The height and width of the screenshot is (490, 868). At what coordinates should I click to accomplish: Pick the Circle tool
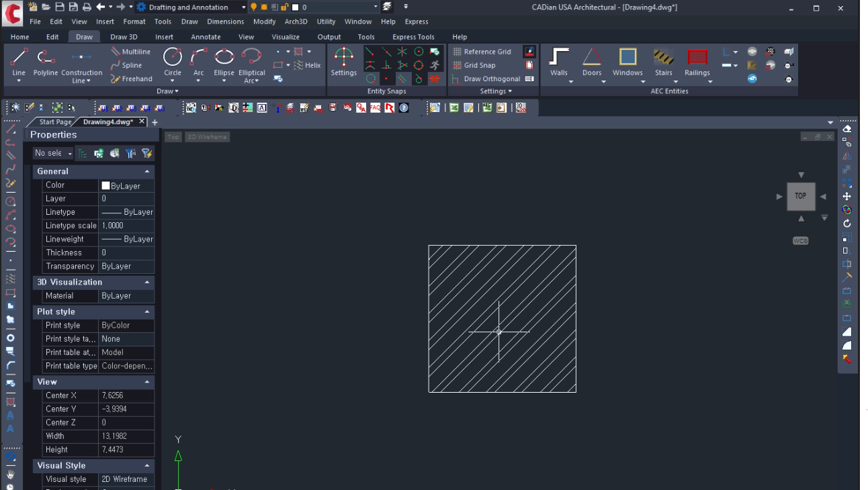[173, 62]
